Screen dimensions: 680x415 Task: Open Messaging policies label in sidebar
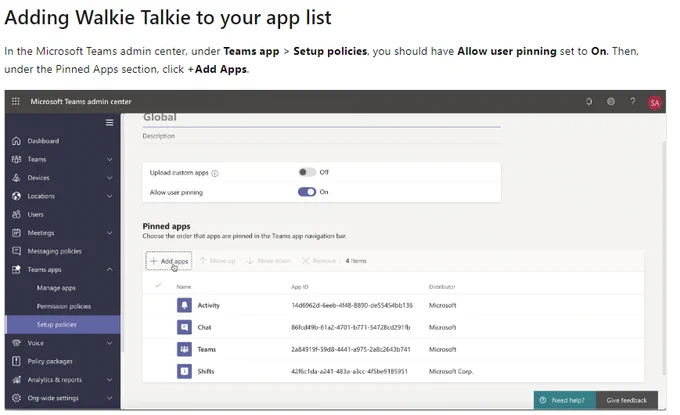55,251
